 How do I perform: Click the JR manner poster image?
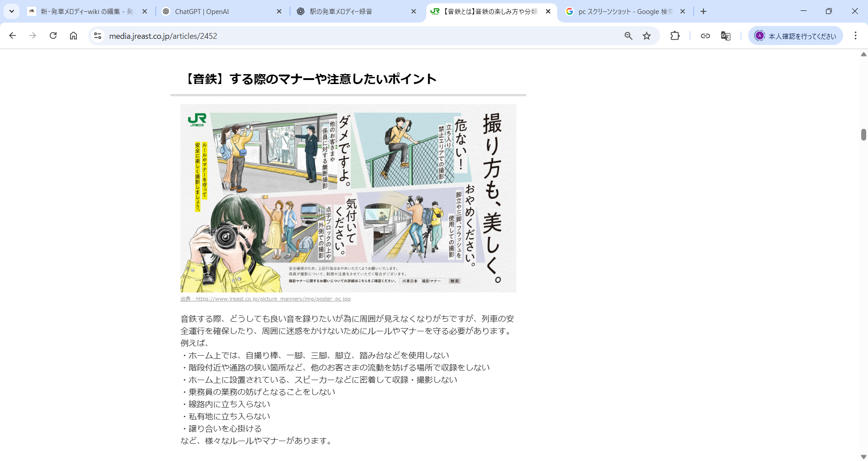[x=348, y=198]
